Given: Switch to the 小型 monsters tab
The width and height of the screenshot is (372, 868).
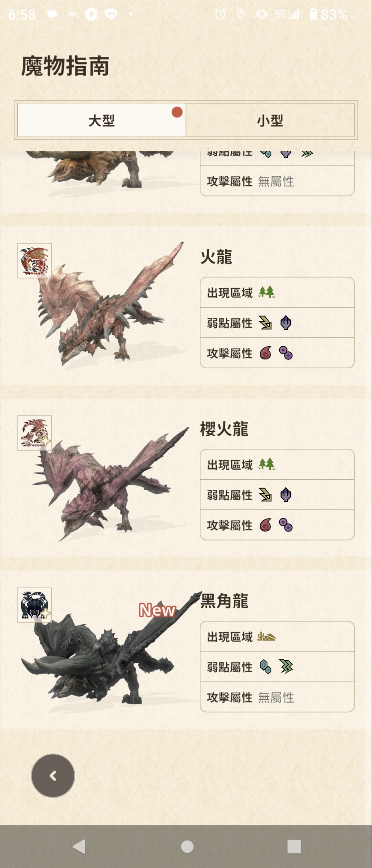Looking at the screenshot, I should pyautogui.click(x=270, y=120).
